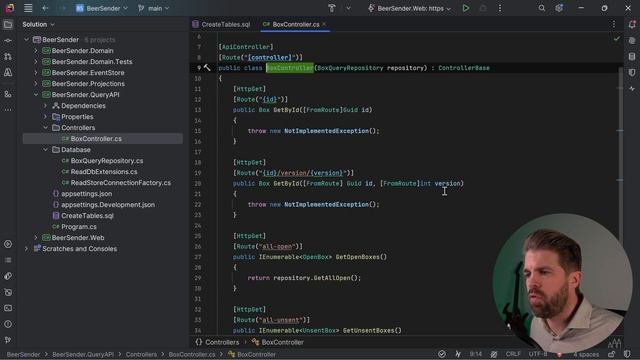The image size is (640, 360).
Task: Expand the BeerSender.Domain project
Action: click(x=36, y=51)
